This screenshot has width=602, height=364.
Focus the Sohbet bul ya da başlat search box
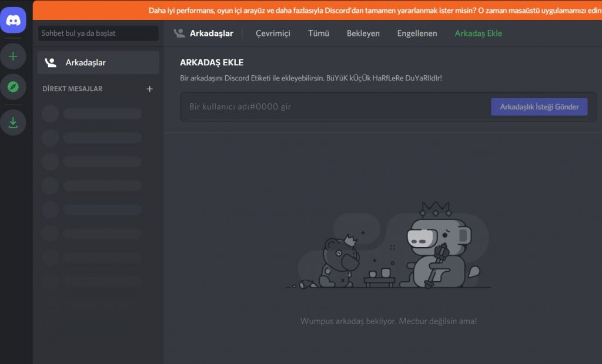(x=98, y=33)
